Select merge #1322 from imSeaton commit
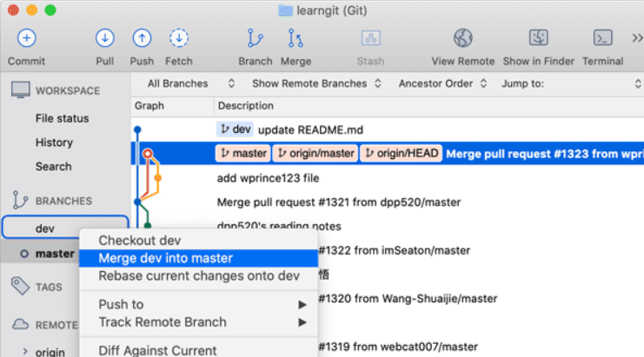 (395, 250)
